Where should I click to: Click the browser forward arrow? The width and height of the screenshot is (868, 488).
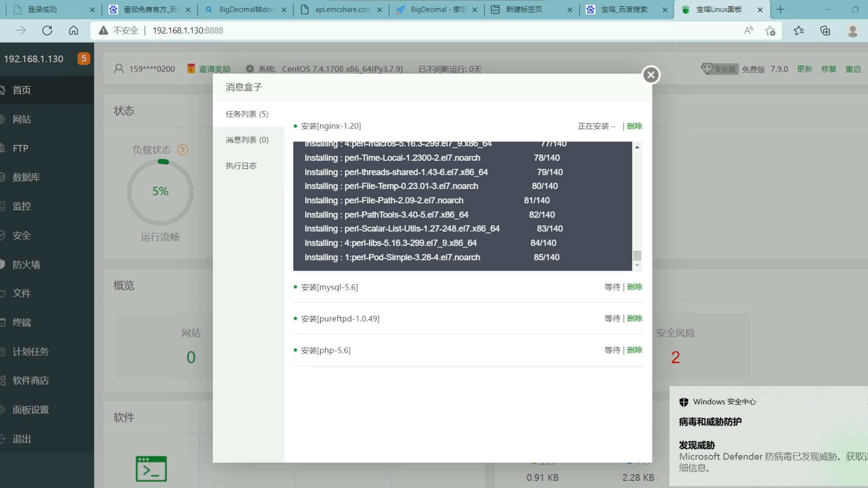(x=21, y=30)
